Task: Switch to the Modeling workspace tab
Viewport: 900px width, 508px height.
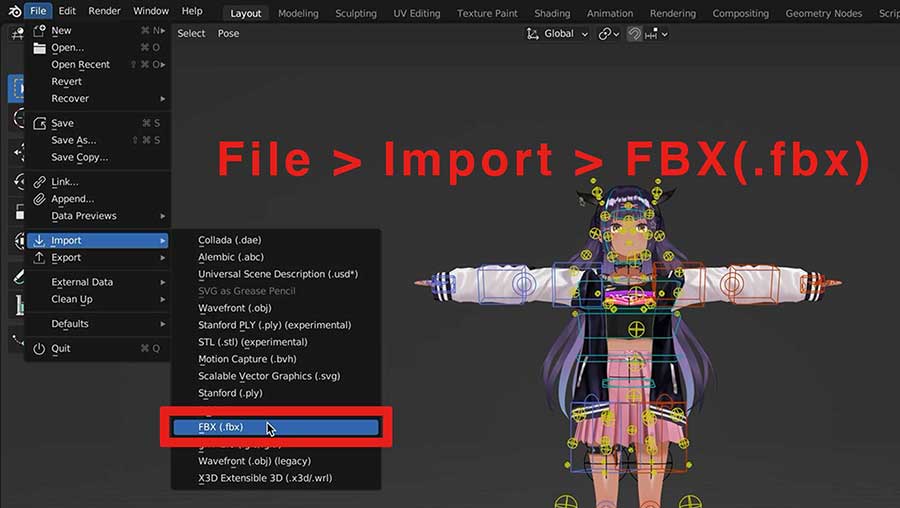Action: (x=298, y=13)
